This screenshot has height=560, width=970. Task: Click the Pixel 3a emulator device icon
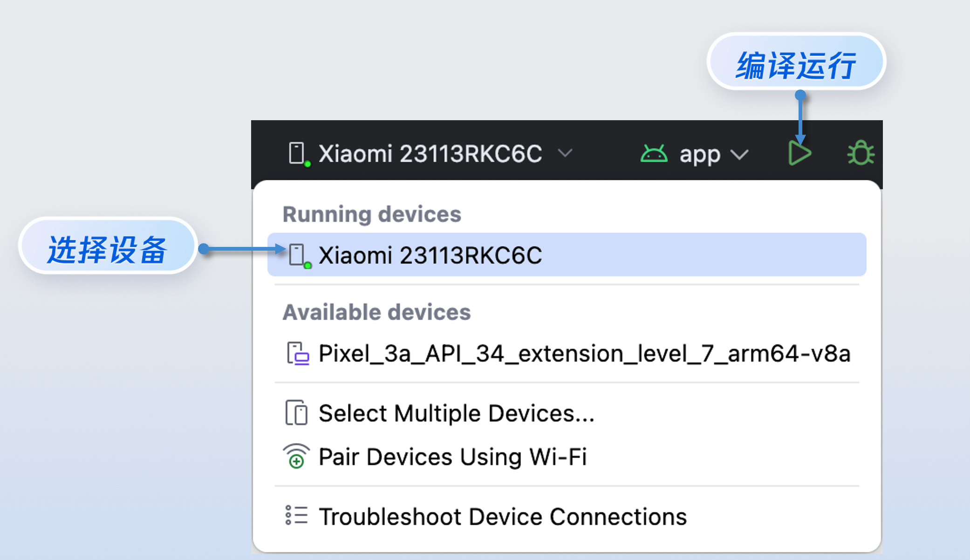pos(297,354)
